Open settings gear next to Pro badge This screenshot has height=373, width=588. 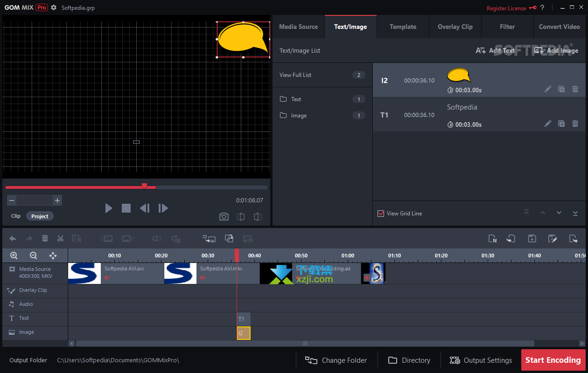[x=54, y=8]
